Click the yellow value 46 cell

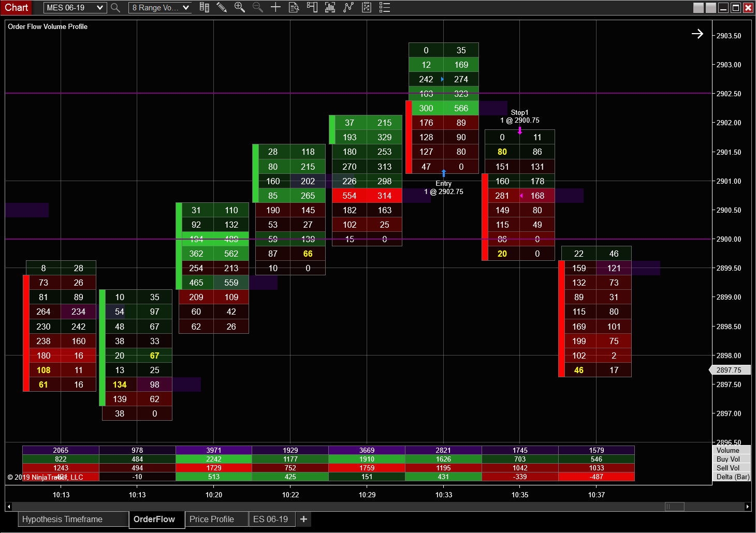(x=579, y=370)
